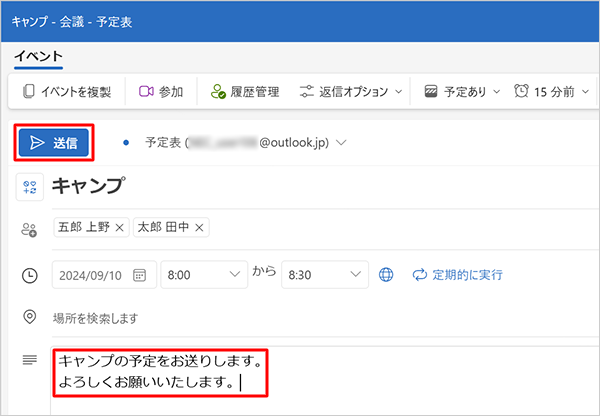Switch to the イベント tab
This screenshot has width=600, height=416.
pos(38,57)
